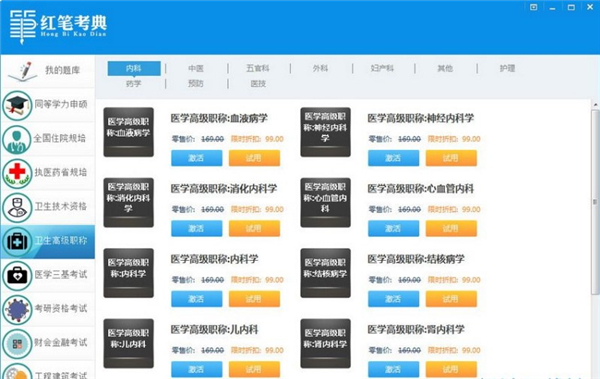Screen dimensions: 600x379
Task: Select the people circle icon for 考研资格考试
Action: click(x=17, y=310)
